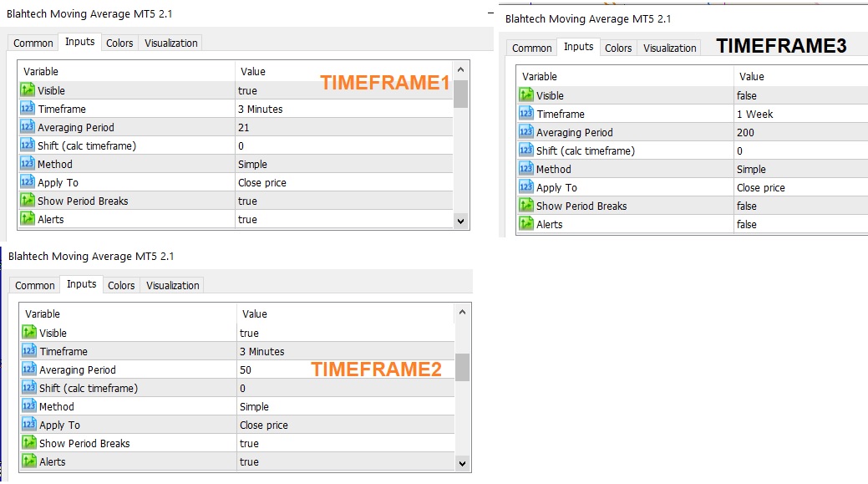Toggle Alerts true value in top-left dialog
This screenshot has width=868, height=484.
247,219
